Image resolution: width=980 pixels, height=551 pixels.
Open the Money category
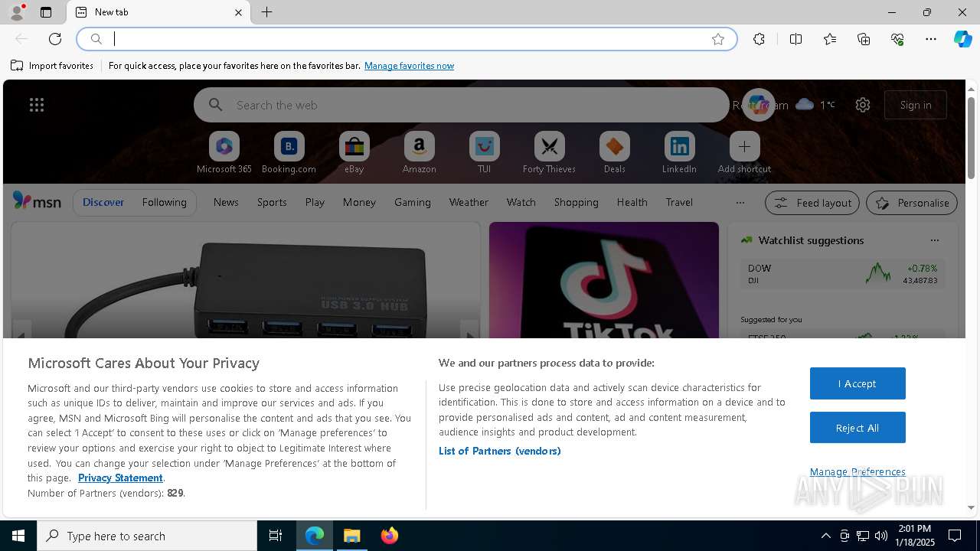click(x=359, y=202)
